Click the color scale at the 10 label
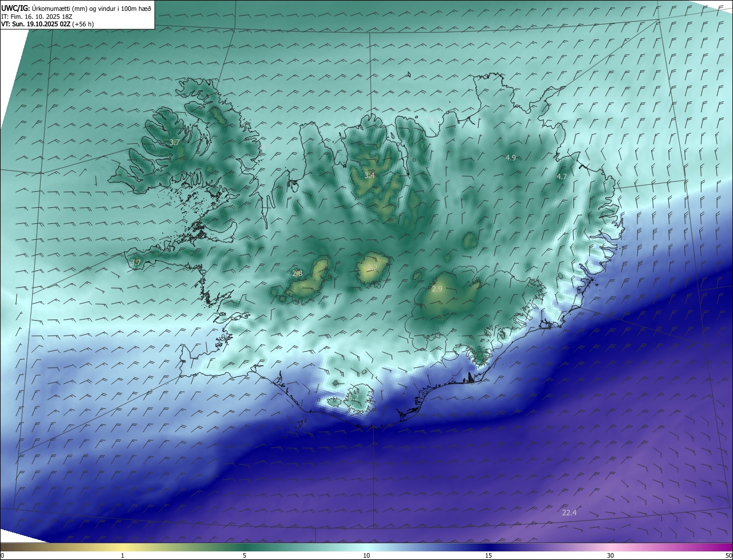 [366, 555]
